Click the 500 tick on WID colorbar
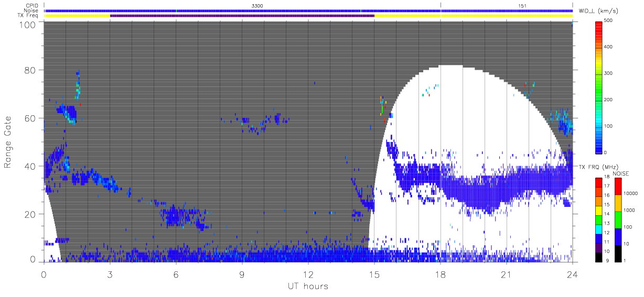This screenshot has height=297, width=644. pyautogui.click(x=609, y=20)
